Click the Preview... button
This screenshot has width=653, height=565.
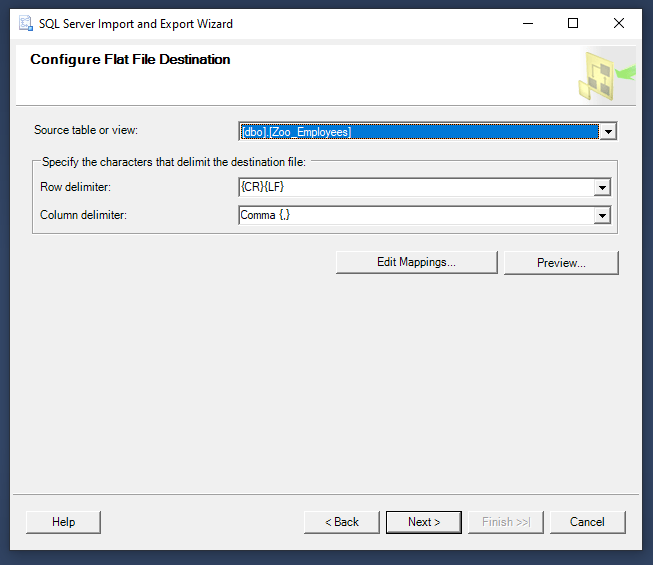tap(561, 263)
